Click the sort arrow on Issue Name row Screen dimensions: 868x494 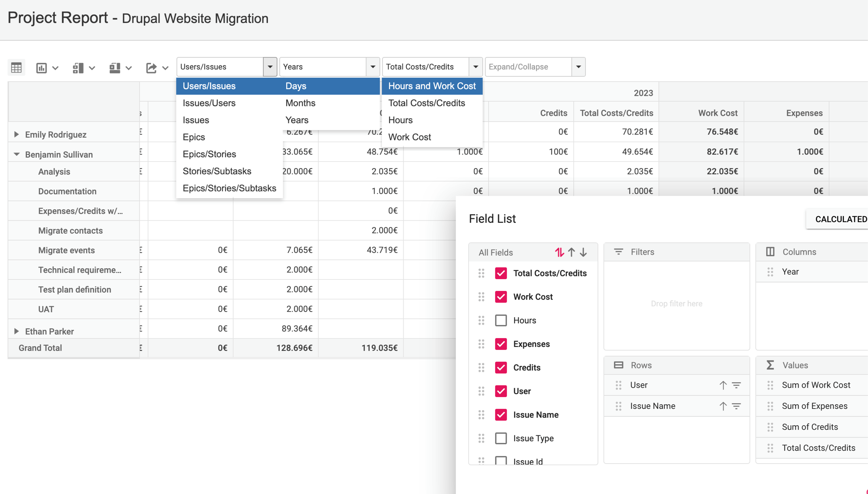[723, 406]
